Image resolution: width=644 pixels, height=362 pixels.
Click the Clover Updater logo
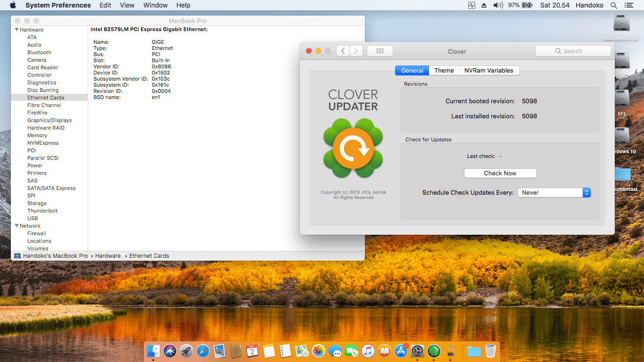[x=353, y=148]
